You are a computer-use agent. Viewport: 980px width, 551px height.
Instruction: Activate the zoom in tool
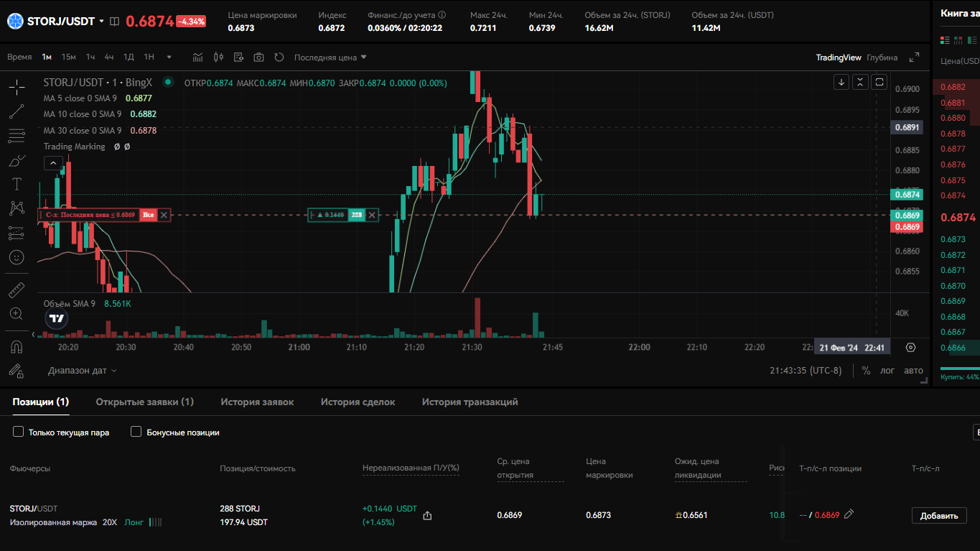point(17,314)
